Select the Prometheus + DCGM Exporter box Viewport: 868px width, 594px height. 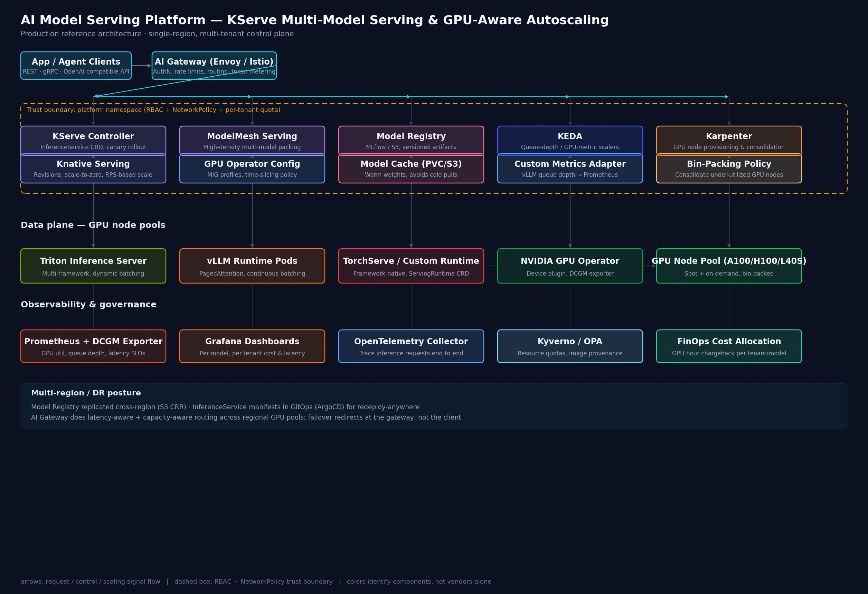pos(93,346)
